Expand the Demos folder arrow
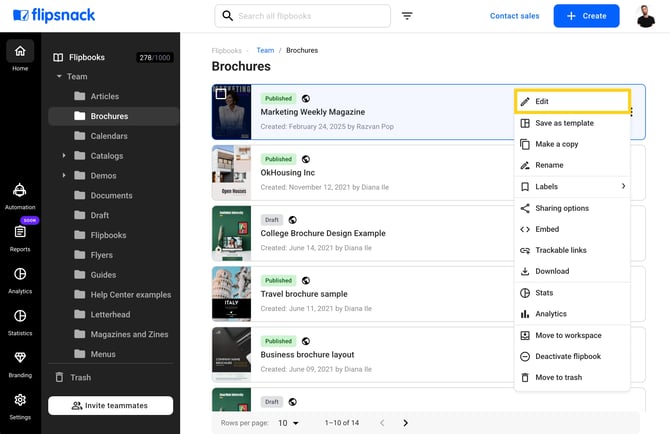The width and height of the screenshot is (670, 434). coord(64,176)
